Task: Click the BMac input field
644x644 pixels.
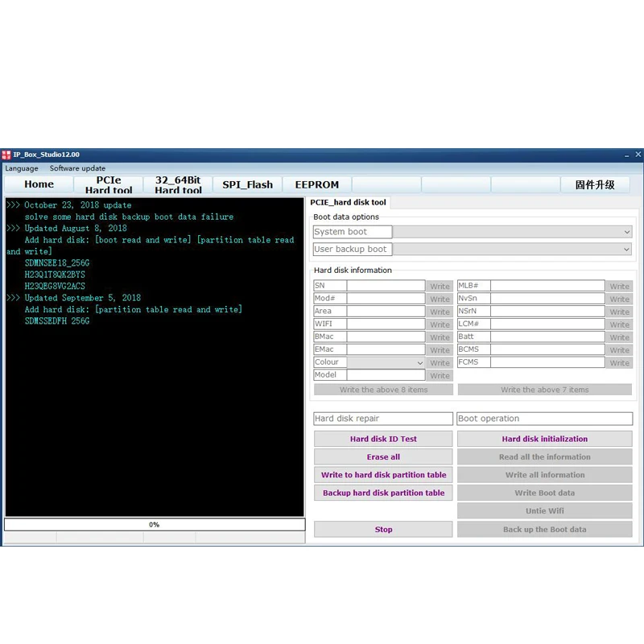Action: point(386,336)
